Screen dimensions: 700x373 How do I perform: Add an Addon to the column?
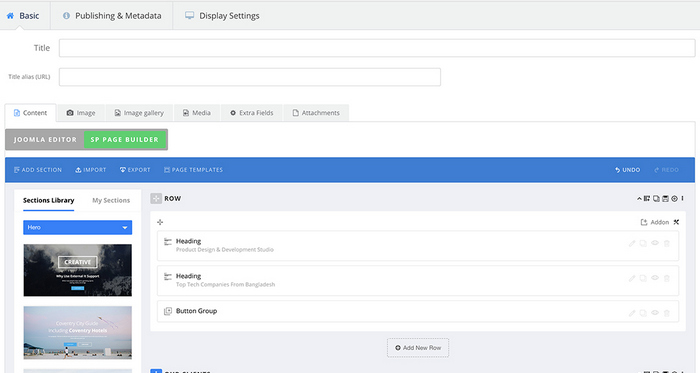coord(655,222)
